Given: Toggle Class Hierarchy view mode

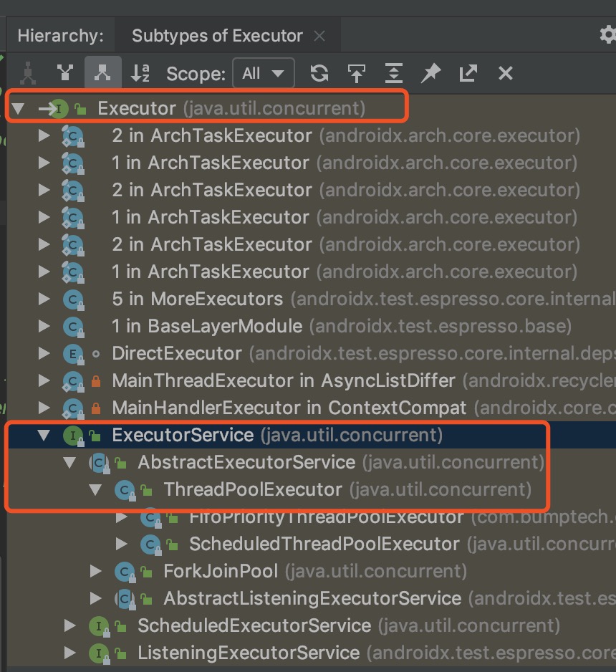Looking at the screenshot, I should pos(28,73).
